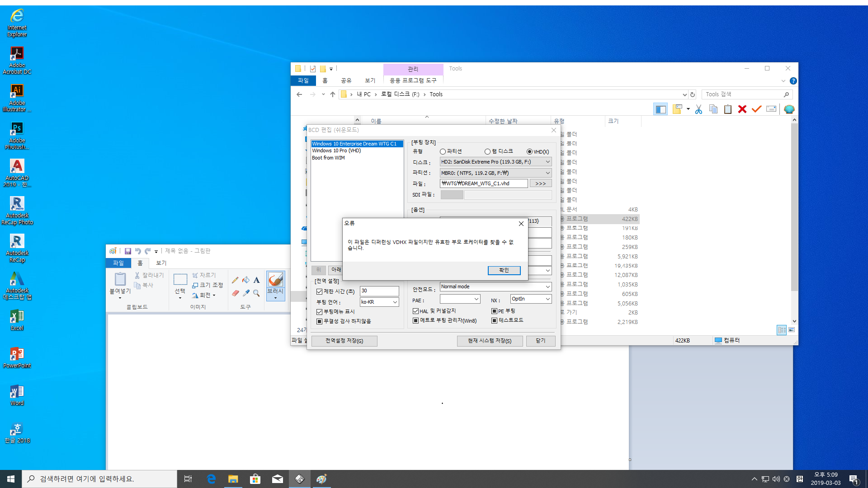Open the 파티션 dropdown showing MBR0 NTFS
This screenshot has height=488, width=868.
[495, 173]
